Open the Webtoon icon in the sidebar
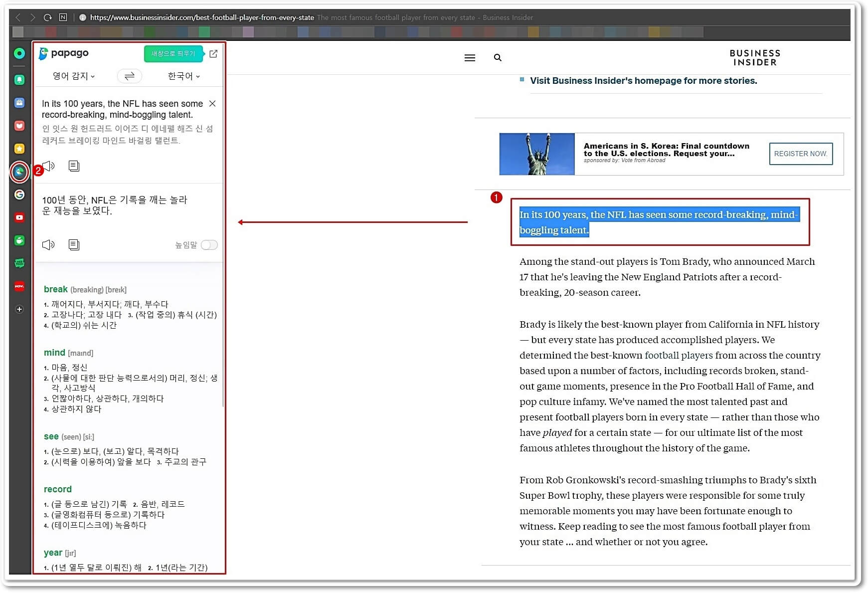The width and height of the screenshot is (868, 593). [19, 263]
